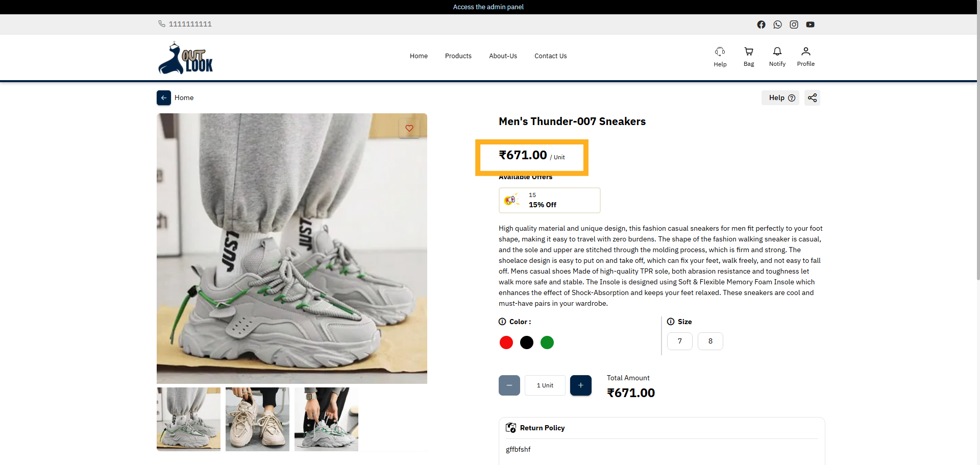
Task: Open the WhatsApp icon in top bar
Action: [x=777, y=25]
